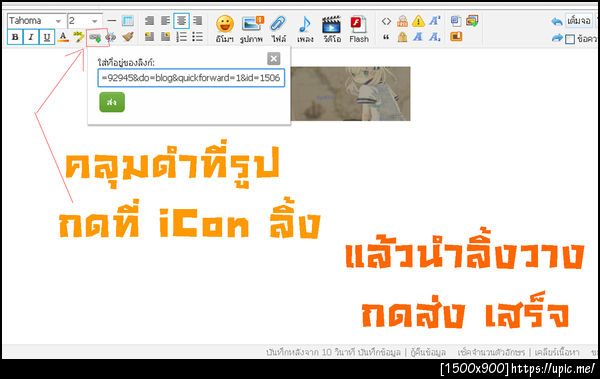Toggle italic formatting

31,37
